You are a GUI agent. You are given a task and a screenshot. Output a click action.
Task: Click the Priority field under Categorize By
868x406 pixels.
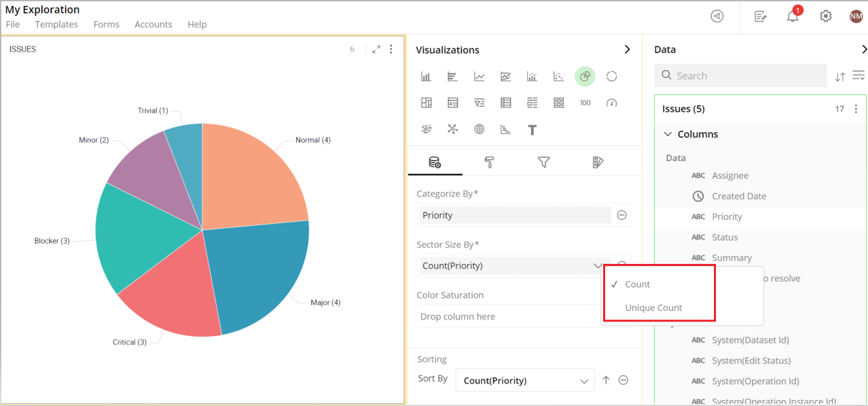tap(515, 215)
